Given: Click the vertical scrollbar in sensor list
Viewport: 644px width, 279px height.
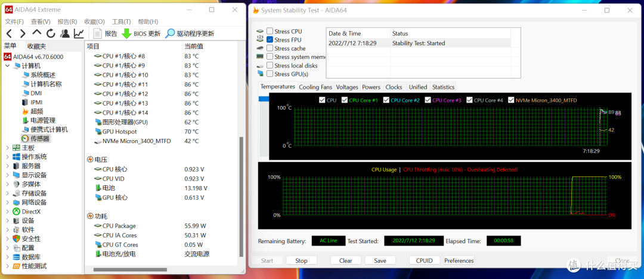Looking at the screenshot, I should [241, 197].
